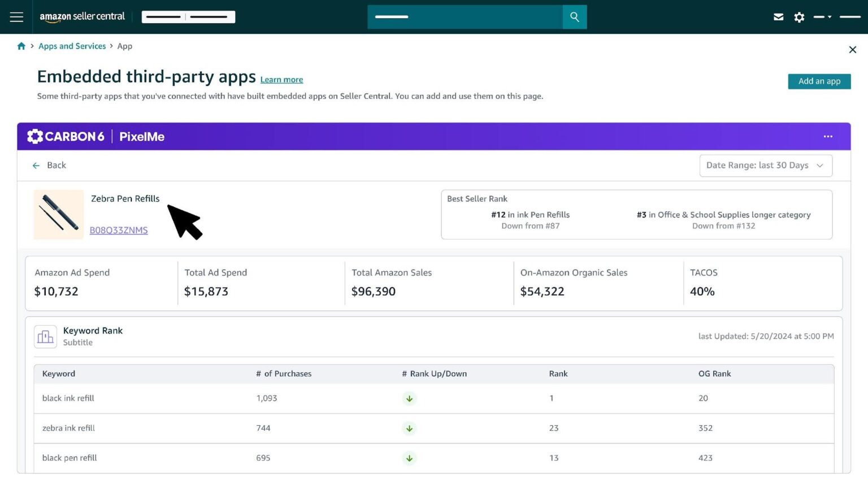Open the PixelMe three-dot options menu
868x488 pixels.
click(x=828, y=136)
